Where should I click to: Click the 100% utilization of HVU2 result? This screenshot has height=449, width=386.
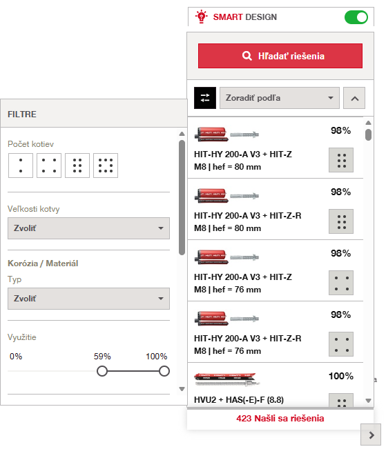(341, 376)
